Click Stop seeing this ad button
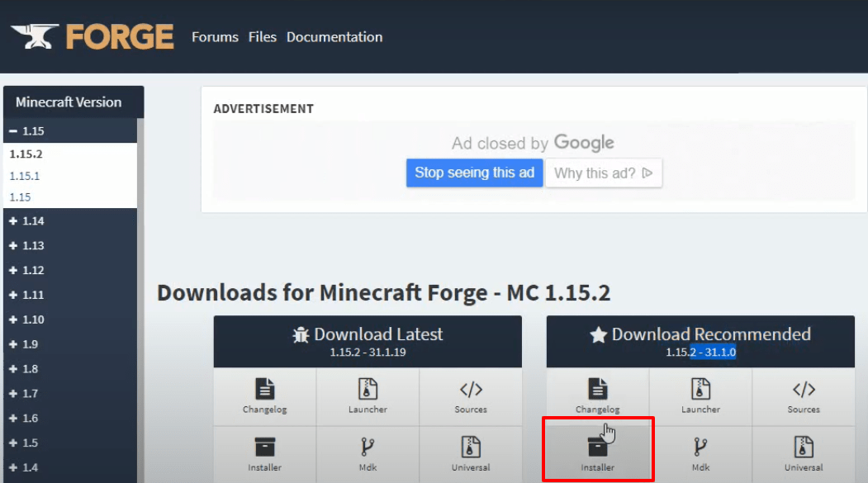 click(474, 173)
